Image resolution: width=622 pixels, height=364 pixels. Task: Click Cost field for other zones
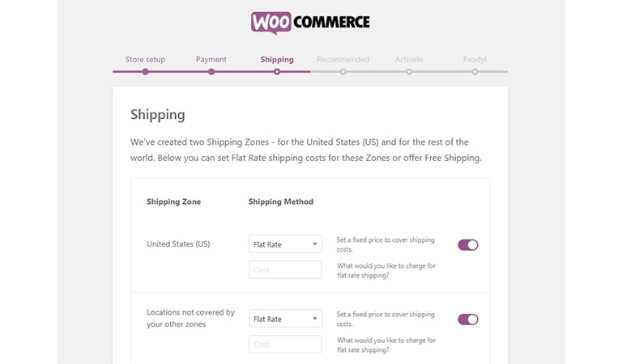(285, 345)
